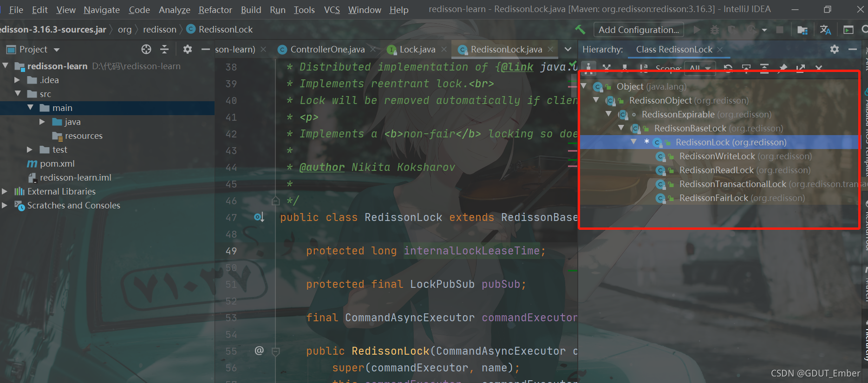Viewport: 868px width, 383px height.
Task: Collapse the redisson-learn project root
Action: pyautogui.click(x=6, y=66)
